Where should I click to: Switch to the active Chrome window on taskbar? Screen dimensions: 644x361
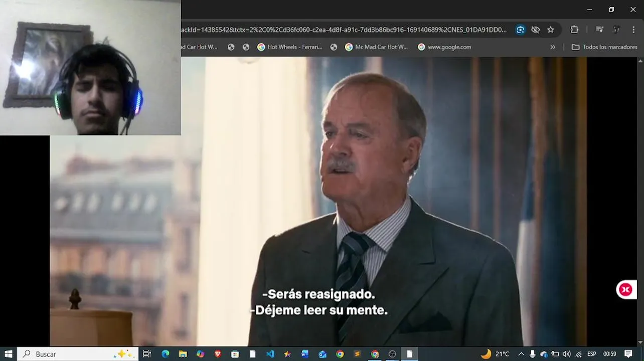point(375,354)
